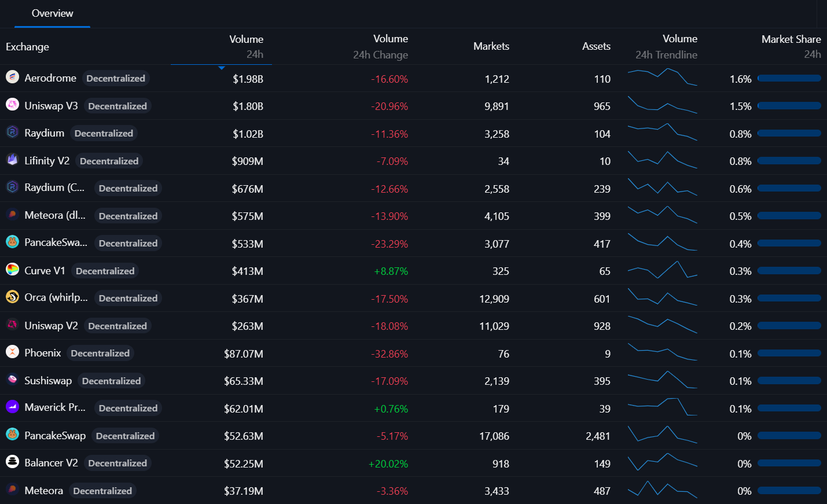
Task: Switch to the Overview tab
Action: 52,13
